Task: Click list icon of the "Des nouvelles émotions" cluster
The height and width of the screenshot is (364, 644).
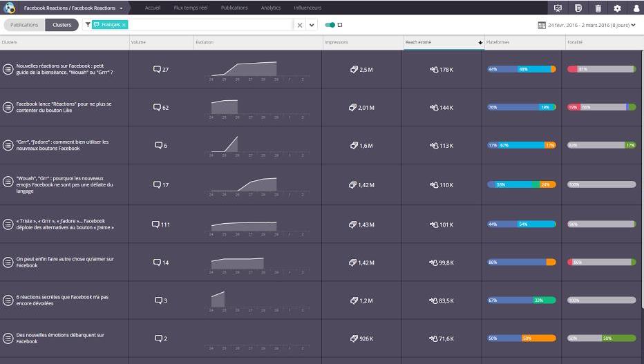Action: coord(8,338)
